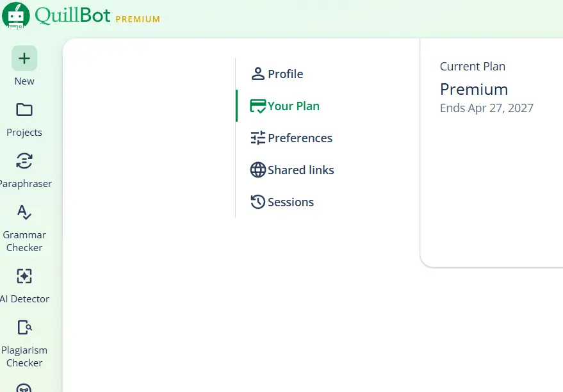Image resolution: width=563 pixels, height=392 pixels.
Task: Click the Profile person icon
Action: point(258,74)
